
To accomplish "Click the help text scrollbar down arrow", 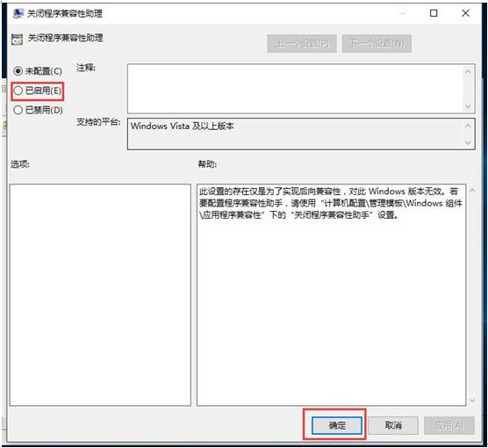I will coord(472,400).
